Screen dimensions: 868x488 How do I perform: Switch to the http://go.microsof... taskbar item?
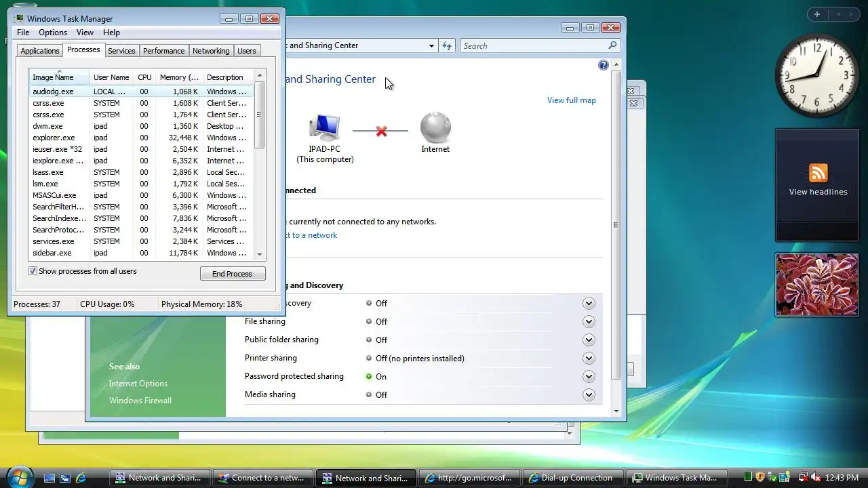(470, 478)
